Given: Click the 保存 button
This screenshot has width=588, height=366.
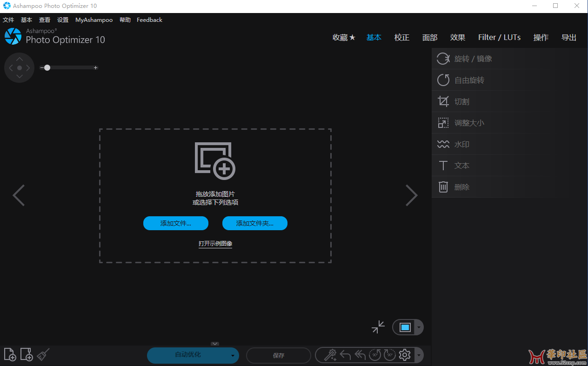Looking at the screenshot, I should point(279,356).
